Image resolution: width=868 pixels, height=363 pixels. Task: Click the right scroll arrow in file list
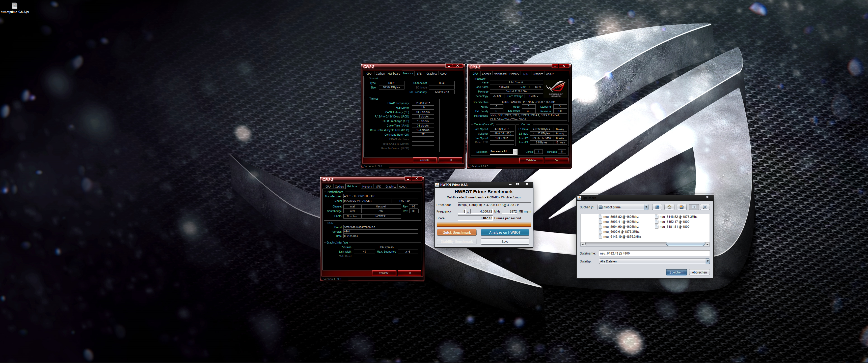point(707,245)
